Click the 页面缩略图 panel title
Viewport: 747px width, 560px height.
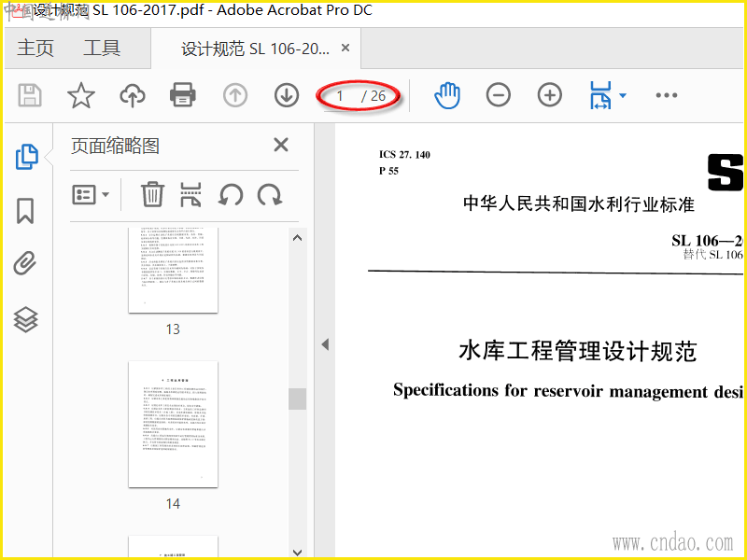[x=115, y=146]
